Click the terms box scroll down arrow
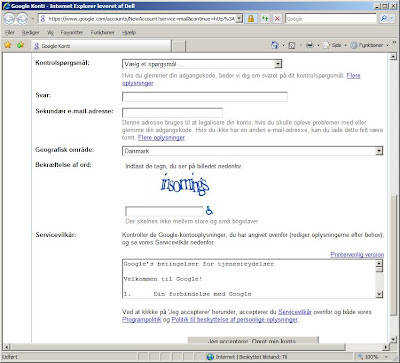 379,294
